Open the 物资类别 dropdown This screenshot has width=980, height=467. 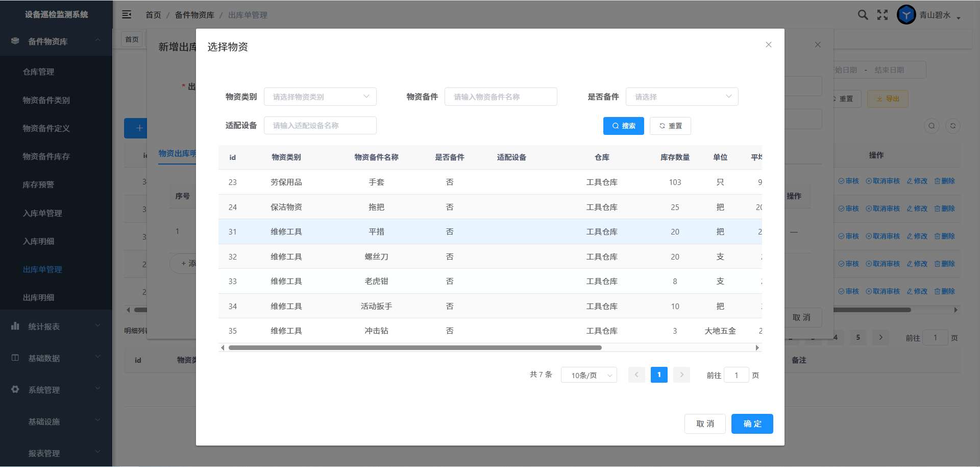[x=320, y=97]
